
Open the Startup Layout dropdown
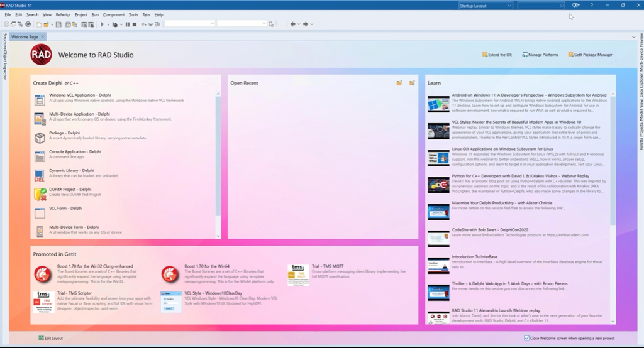click(x=486, y=6)
